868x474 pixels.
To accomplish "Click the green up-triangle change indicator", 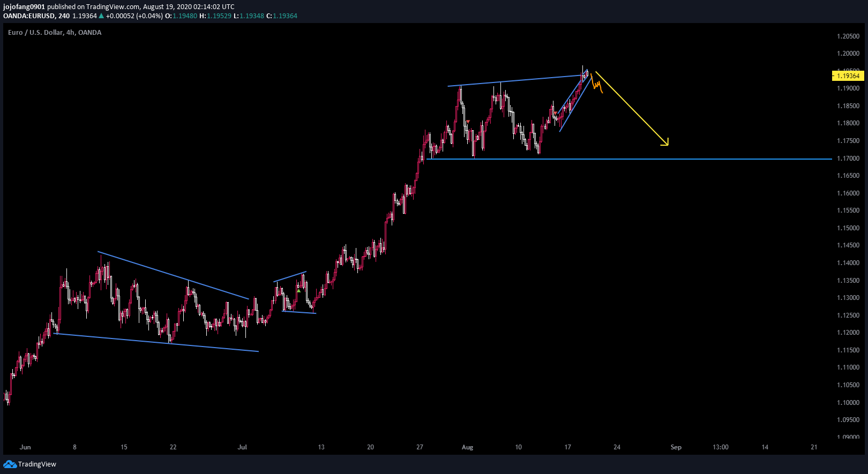I will pyautogui.click(x=101, y=16).
